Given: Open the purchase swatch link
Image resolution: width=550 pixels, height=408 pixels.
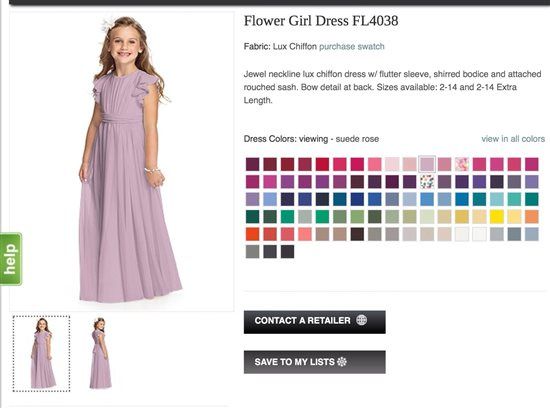Looking at the screenshot, I should tap(351, 46).
